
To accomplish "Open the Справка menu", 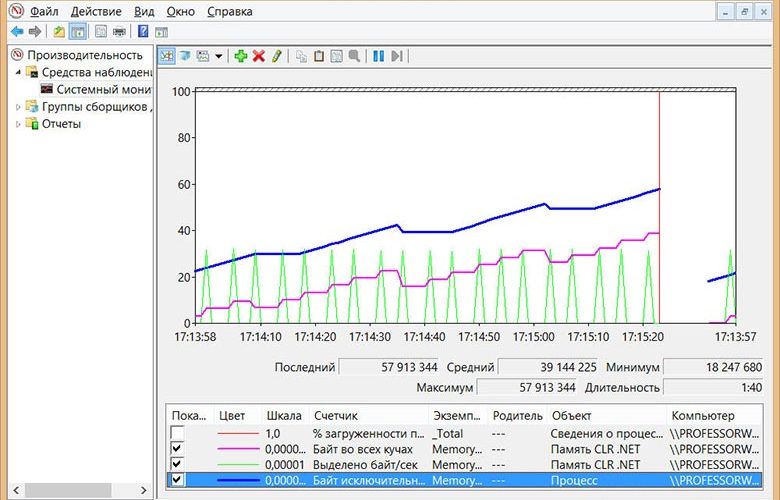I will [x=229, y=11].
